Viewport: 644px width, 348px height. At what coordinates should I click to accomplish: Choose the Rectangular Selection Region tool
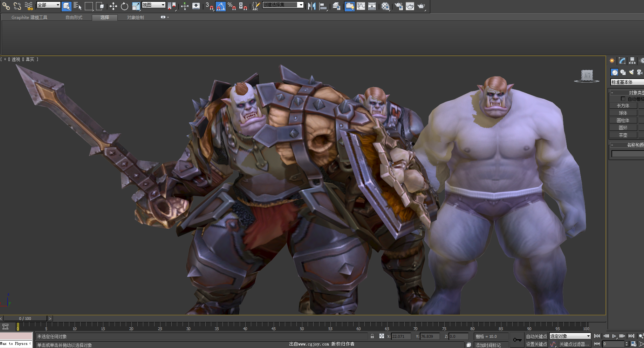[89, 6]
